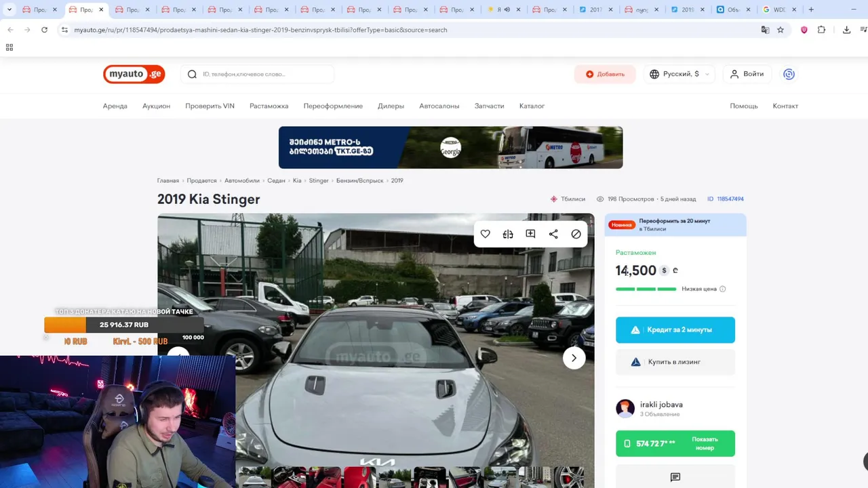Click Автомобили in the breadcrumb
The width and height of the screenshot is (868, 488).
242,181
